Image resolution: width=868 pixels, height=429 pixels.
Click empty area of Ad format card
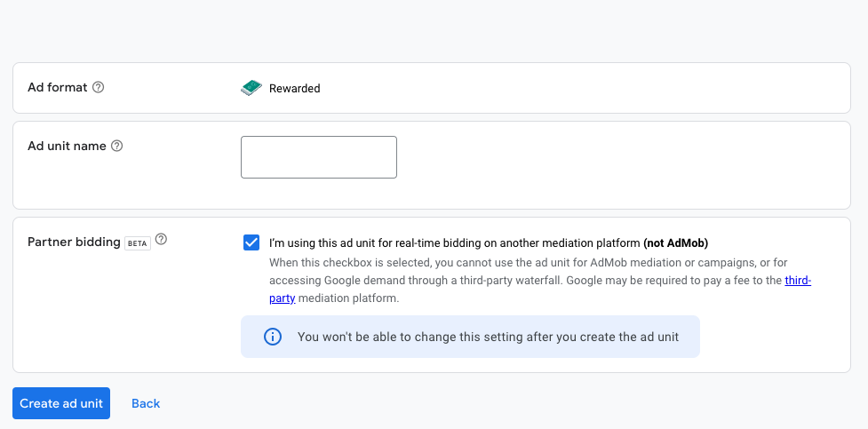[577, 88]
